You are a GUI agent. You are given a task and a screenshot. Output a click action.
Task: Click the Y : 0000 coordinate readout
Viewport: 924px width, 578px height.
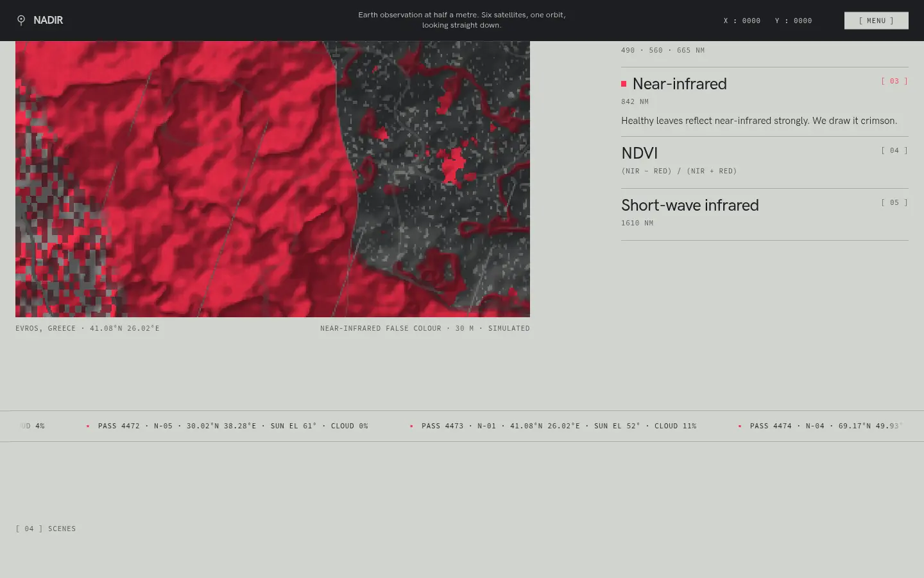pos(794,21)
